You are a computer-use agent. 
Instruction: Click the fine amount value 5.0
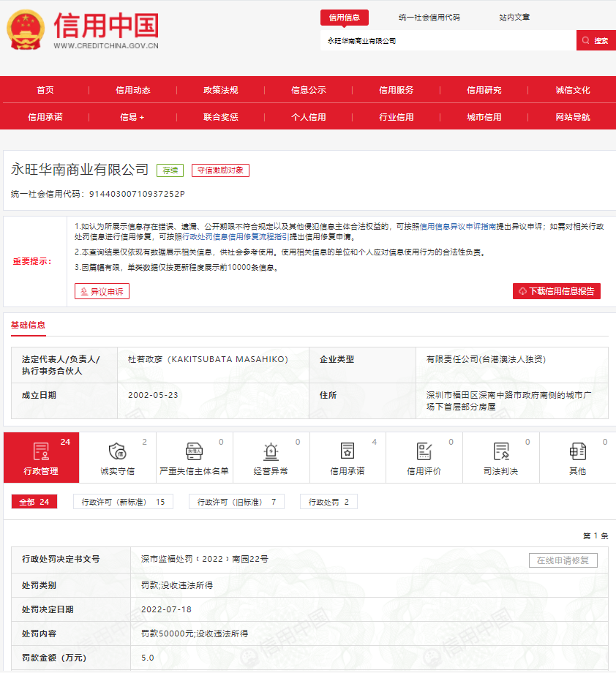(147, 658)
